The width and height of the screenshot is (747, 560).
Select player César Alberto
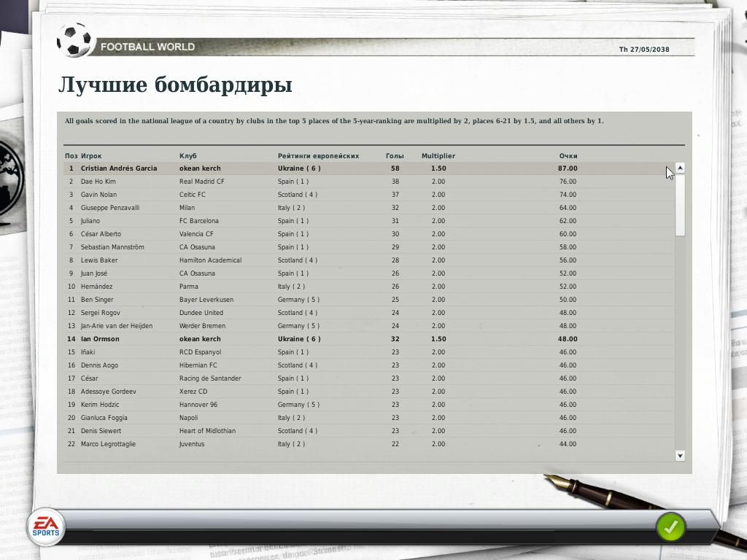coord(101,234)
